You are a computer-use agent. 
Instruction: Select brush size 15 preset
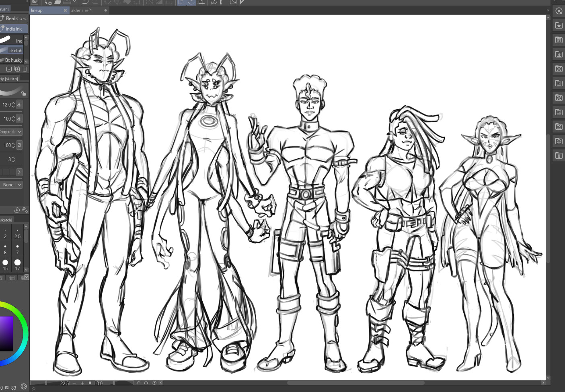tap(5, 262)
